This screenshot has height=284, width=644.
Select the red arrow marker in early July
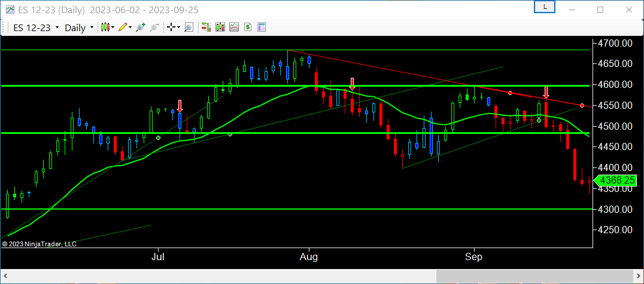click(180, 106)
